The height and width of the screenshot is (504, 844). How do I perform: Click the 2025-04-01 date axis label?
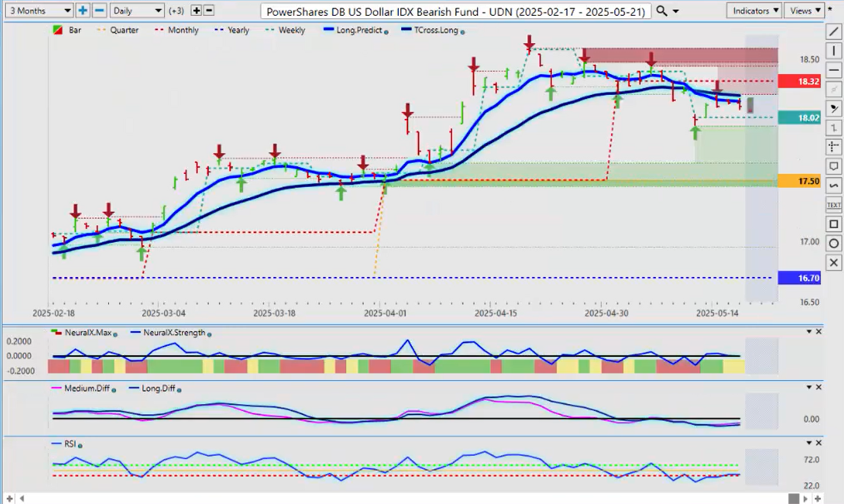coord(385,313)
